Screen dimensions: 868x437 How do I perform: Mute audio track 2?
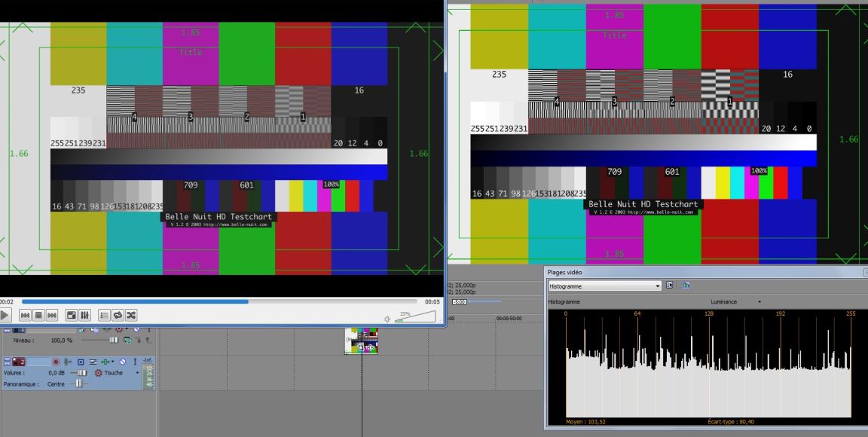[x=123, y=362]
